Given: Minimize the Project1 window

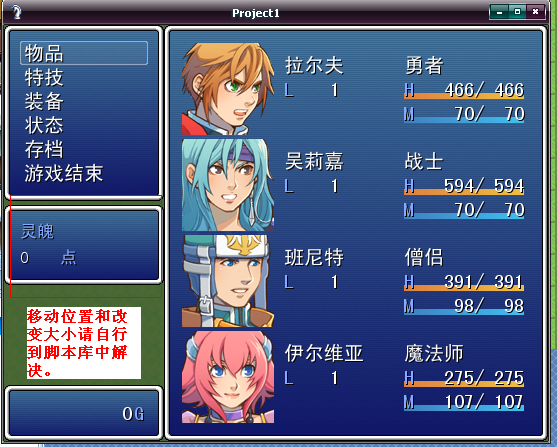Looking at the screenshot, I should pyautogui.click(x=500, y=12).
